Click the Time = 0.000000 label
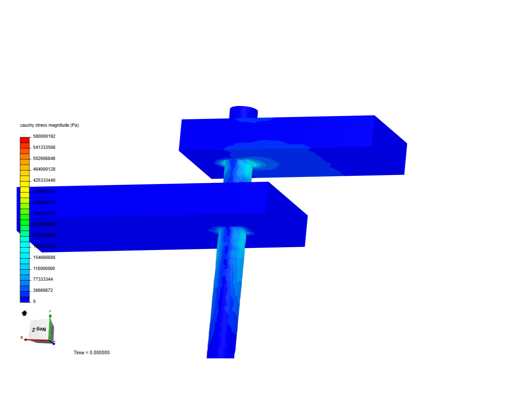Screen dimensions: 532x399 coord(92,352)
